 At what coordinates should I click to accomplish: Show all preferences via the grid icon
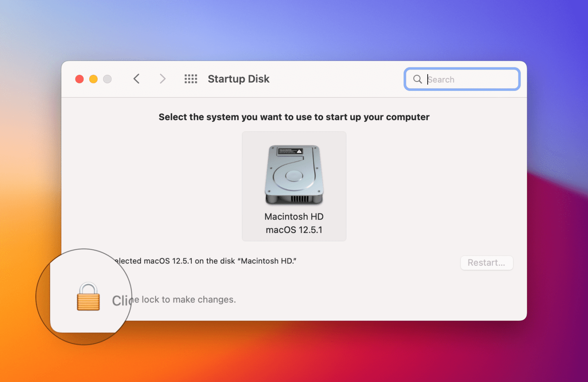point(191,79)
